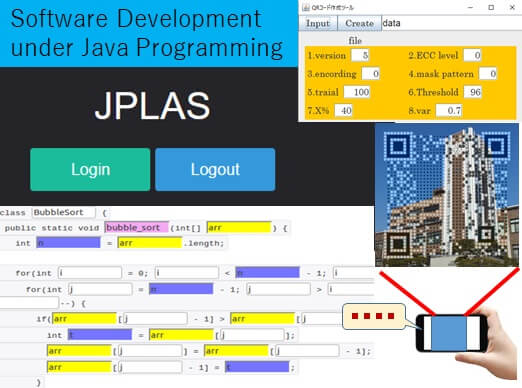Maximize the QR code tool window
Image resolution: width=522 pixels, height=388 pixels.
(x=491, y=7)
